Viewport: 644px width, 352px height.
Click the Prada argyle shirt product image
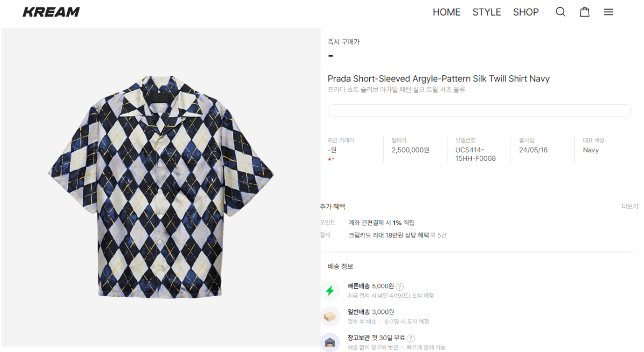coord(160,186)
